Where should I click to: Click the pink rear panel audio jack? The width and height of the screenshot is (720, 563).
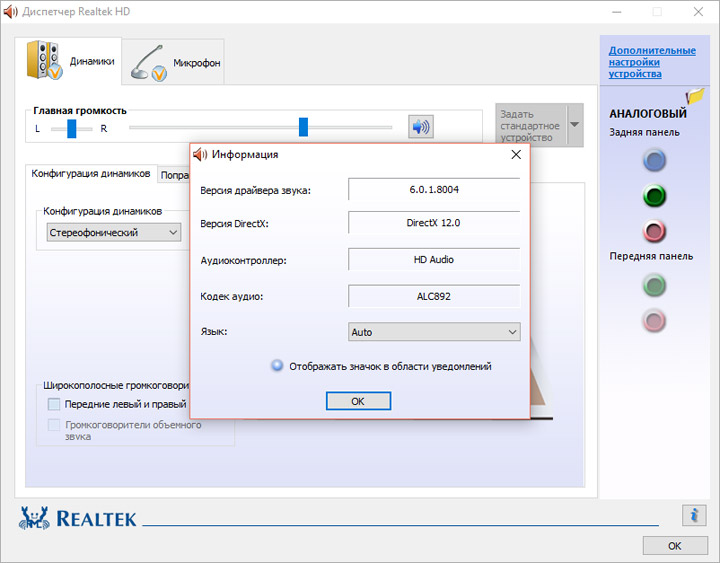[x=654, y=231]
